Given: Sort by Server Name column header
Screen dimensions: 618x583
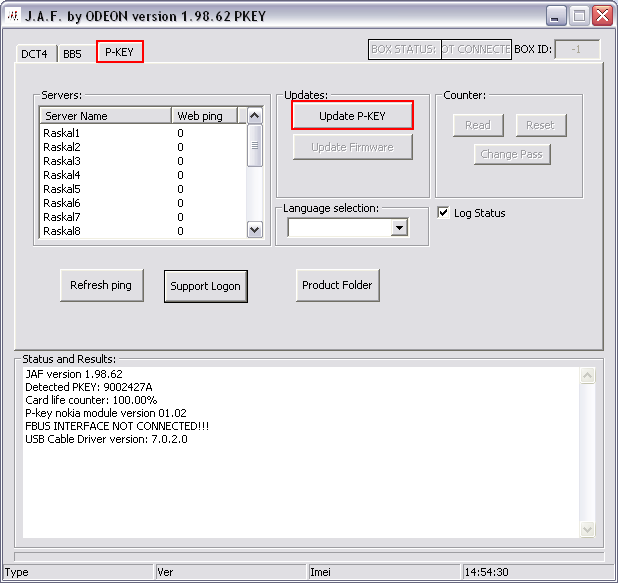Looking at the screenshot, I should (106, 115).
